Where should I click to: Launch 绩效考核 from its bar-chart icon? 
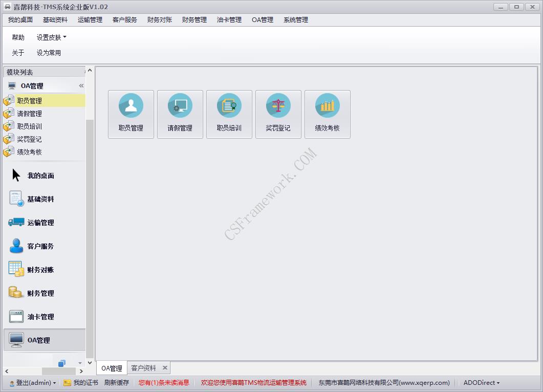[x=327, y=114]
